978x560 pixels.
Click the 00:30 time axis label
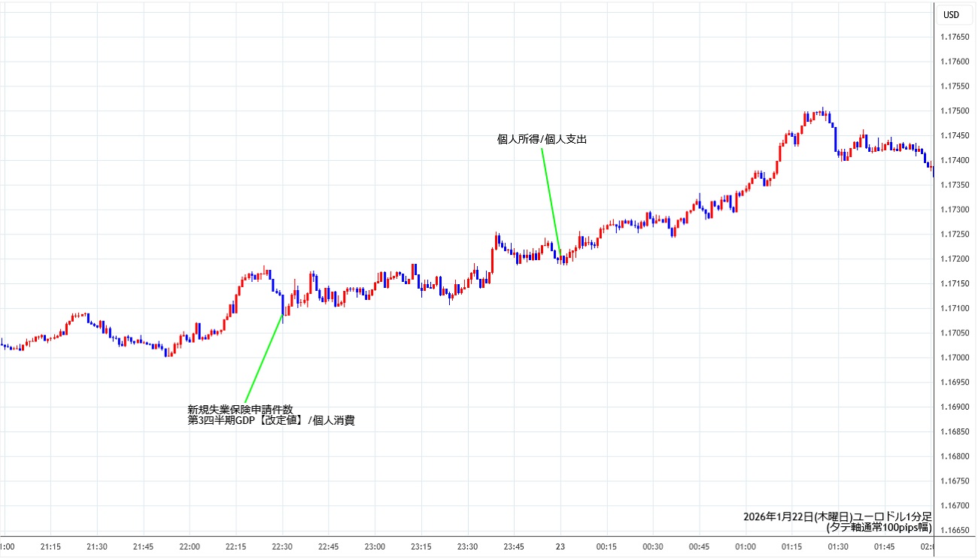click(x=652, y=546)
